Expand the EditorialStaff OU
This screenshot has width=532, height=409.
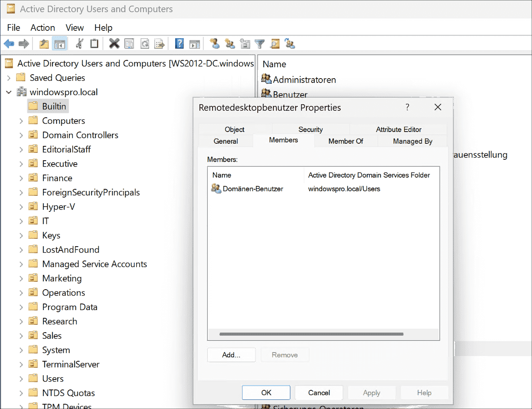[21, 149]
